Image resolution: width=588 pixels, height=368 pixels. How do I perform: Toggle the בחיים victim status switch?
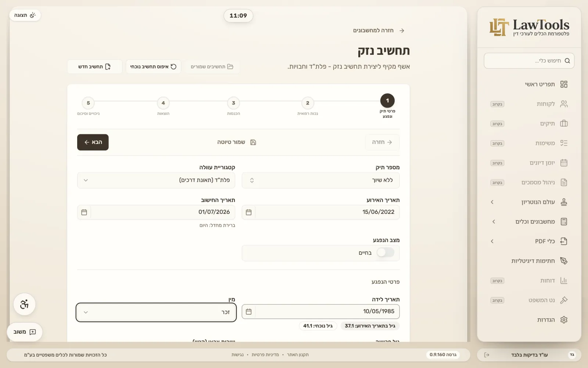[x=386, y=252]
